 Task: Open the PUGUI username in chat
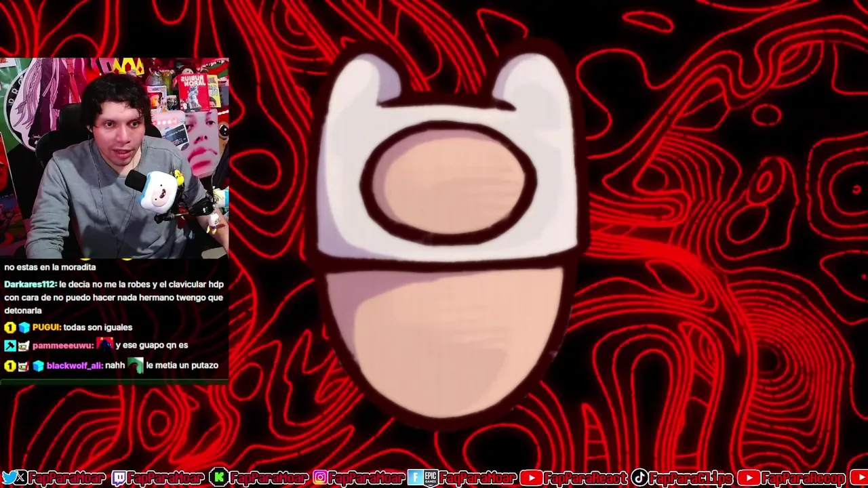click(46, 327)
